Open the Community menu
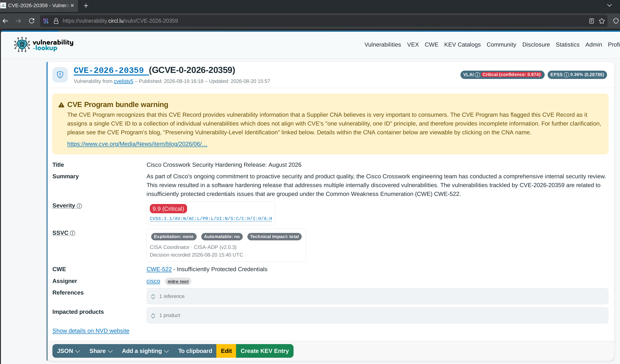 pyautogui.click(x=502, y=44)
